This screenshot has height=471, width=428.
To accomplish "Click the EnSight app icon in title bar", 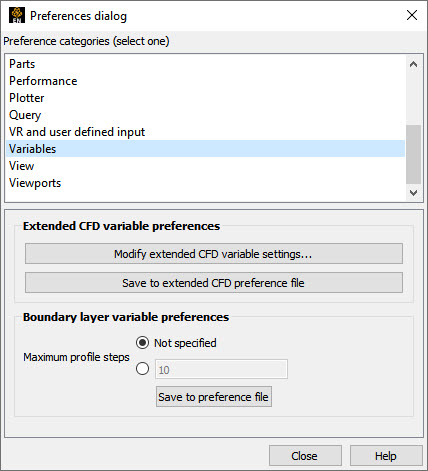I will 17,15.
